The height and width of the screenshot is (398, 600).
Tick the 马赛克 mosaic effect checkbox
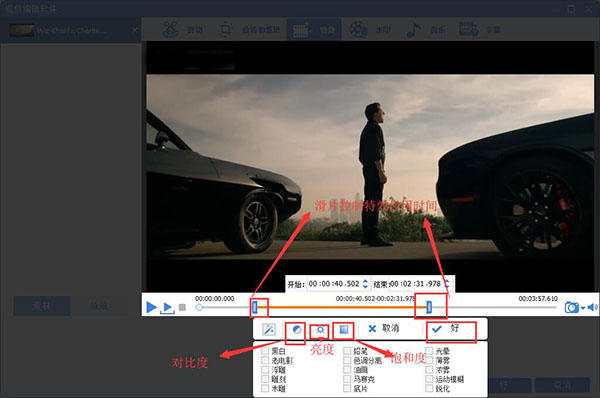(x=347, y=379)
